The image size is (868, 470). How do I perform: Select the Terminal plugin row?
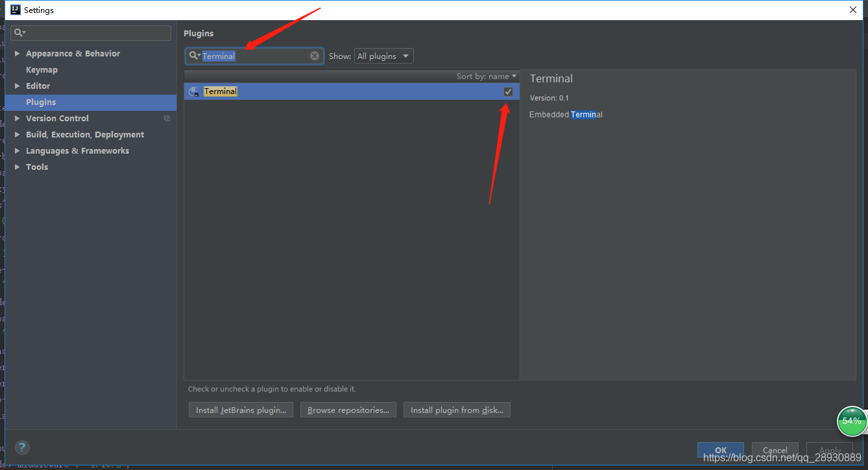(352, 91)
